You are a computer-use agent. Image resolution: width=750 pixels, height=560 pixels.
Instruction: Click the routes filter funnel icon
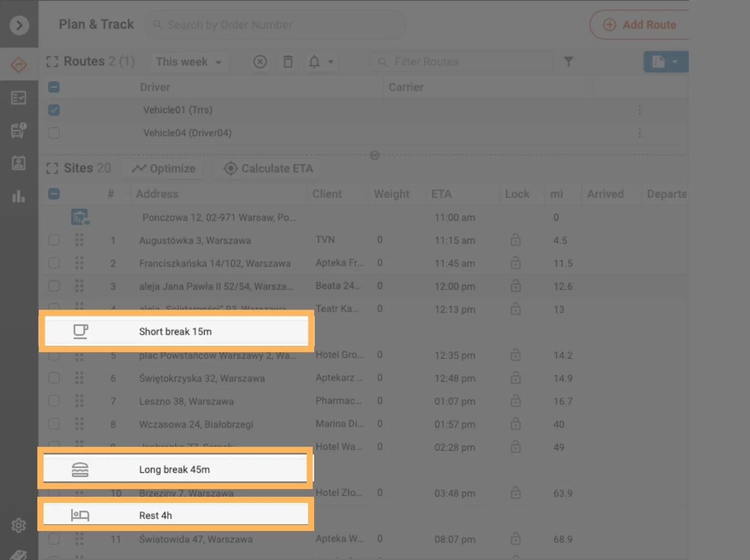tap(569, 62)
